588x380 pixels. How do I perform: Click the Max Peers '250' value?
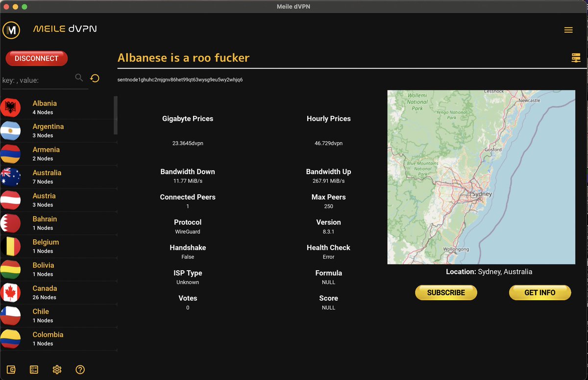(x=328, y=206)
